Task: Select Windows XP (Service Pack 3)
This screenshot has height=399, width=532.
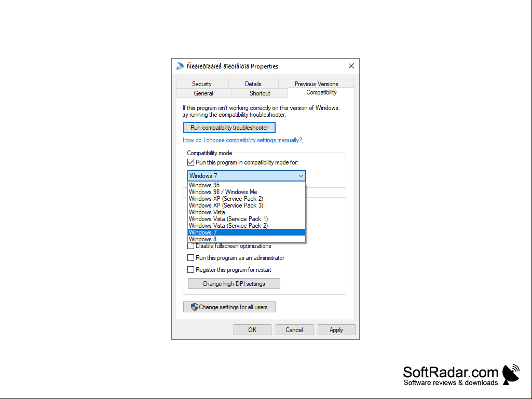Action: [247, 205]
